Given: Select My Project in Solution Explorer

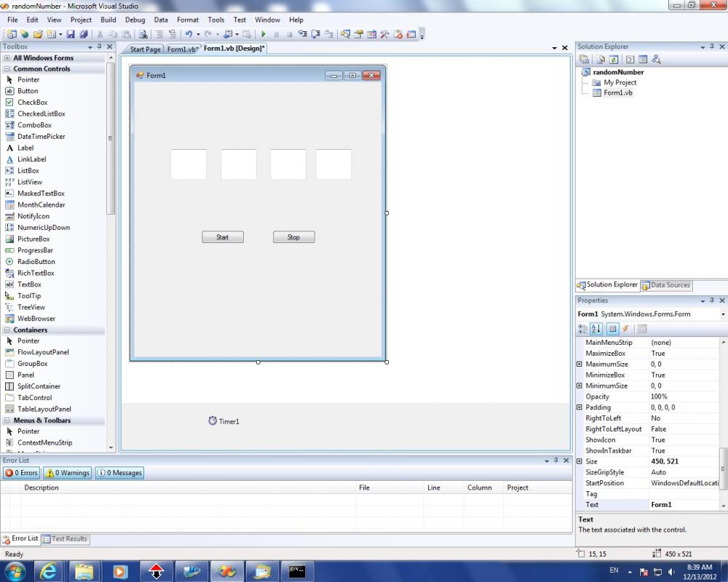Looking at the screenshot, I should point(620,83).
